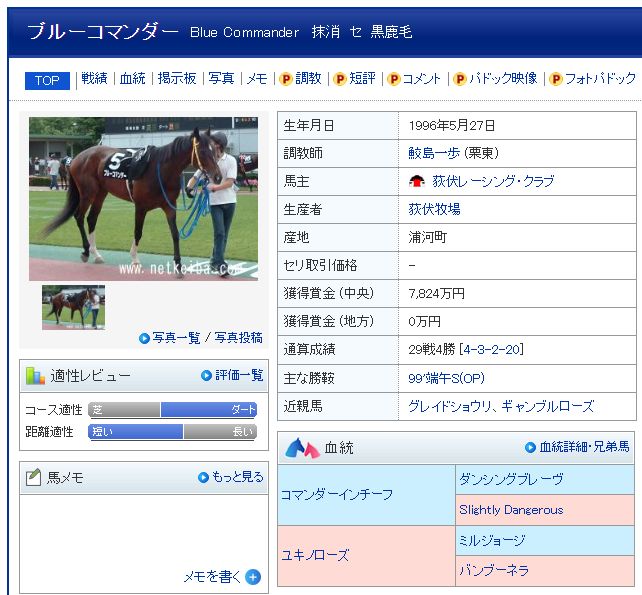Screen dimensions: 642x595
Task: Click the メモを書く link
Action: tap(212, 577)
